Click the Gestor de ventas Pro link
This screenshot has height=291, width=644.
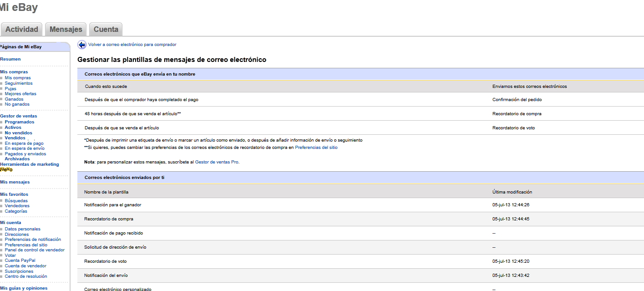[x=217, y=162]
